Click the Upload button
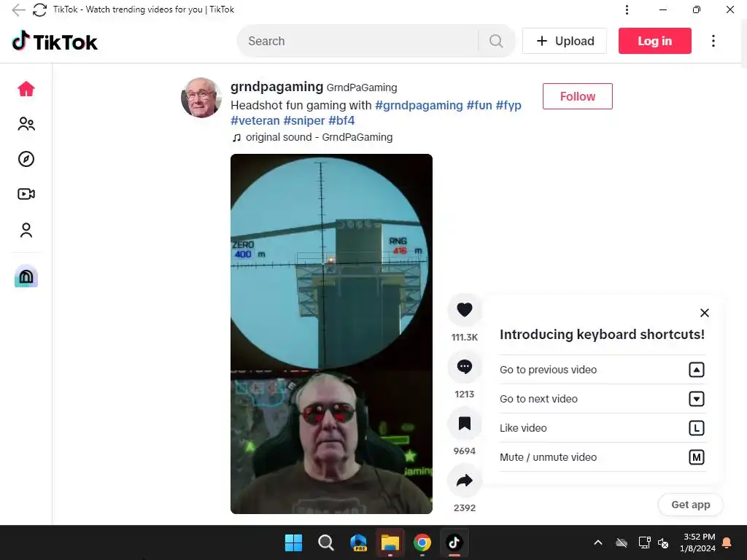Image resolution: width=747 pixels, height=560 pixels. tap(565, 41)
